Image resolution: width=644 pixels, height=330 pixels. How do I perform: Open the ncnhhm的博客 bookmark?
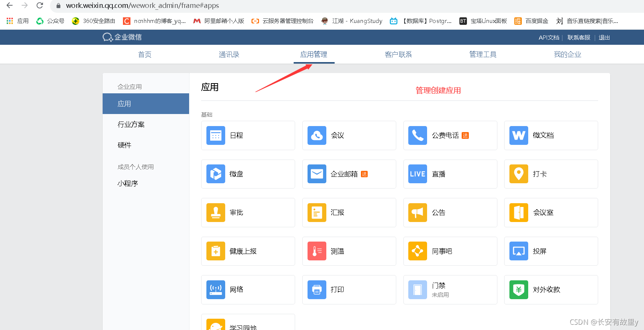pyautogui.click(x=155, y=21)
